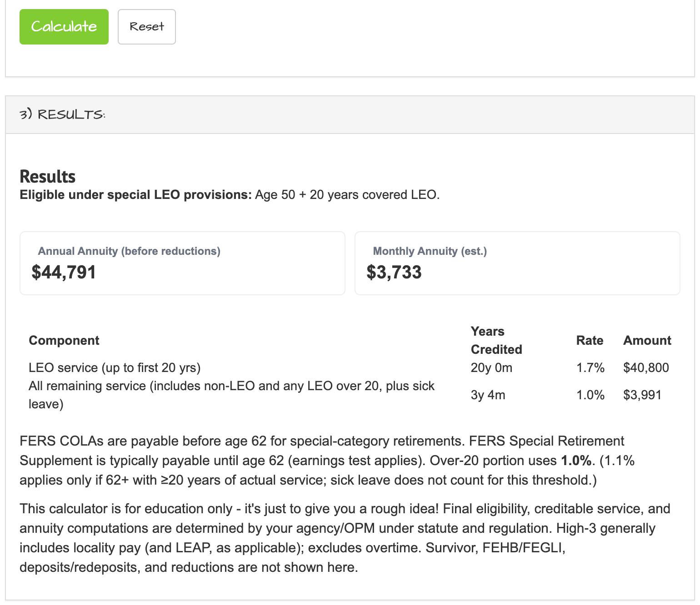Click the 1.0% rate cell in the table

590,395
